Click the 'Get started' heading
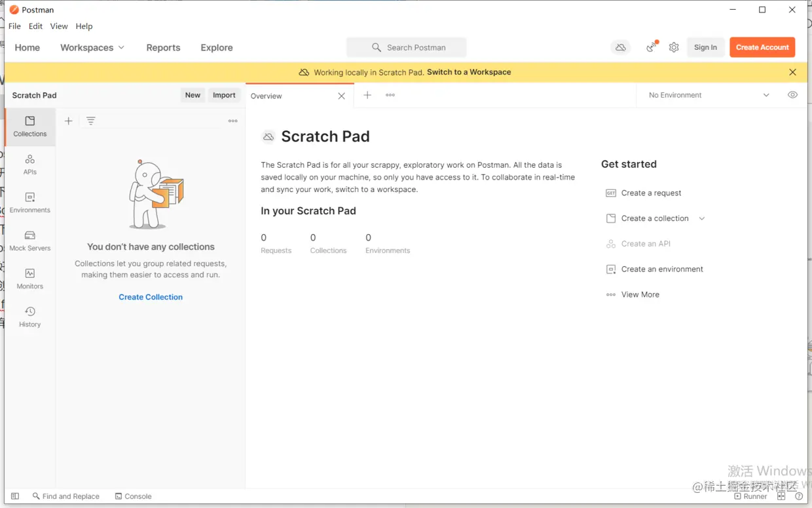The height and width of the screenshot is (508, 812). pyautogui.click(x=629, y=164)
